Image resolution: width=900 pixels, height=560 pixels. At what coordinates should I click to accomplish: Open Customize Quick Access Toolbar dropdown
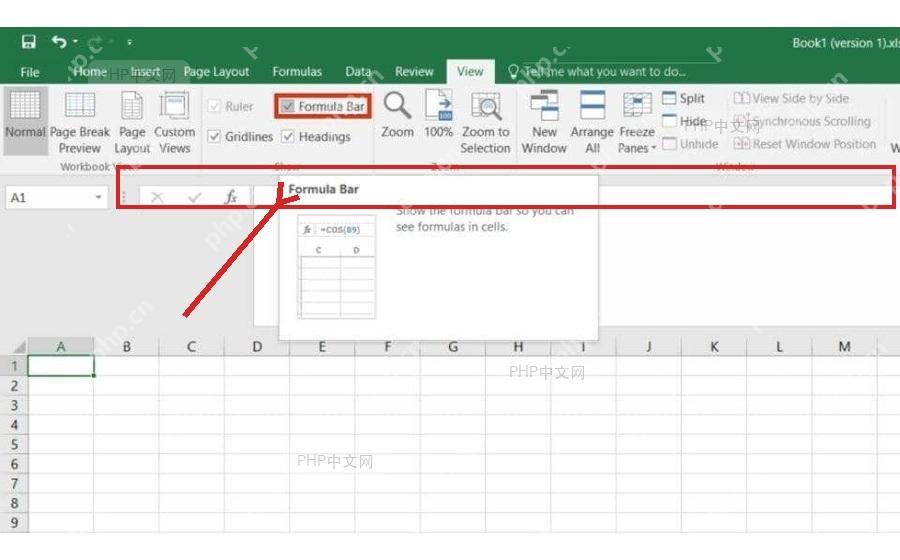point(129,42)
